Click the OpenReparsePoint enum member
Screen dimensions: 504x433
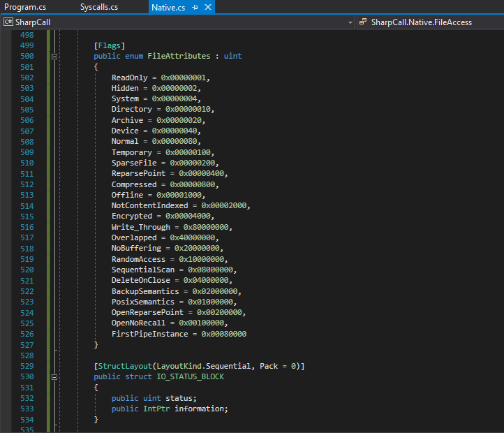click(x=147, y=312)
